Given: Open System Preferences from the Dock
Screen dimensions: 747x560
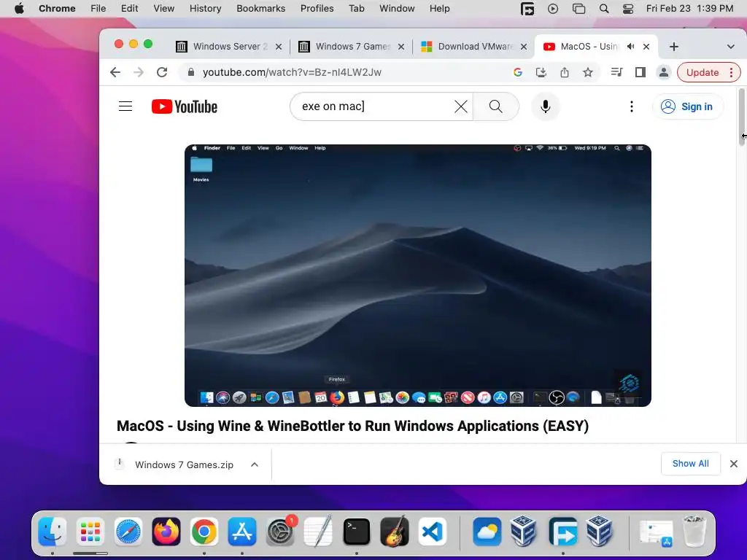Looking at the screenshot, I should [x=280, y=532].
